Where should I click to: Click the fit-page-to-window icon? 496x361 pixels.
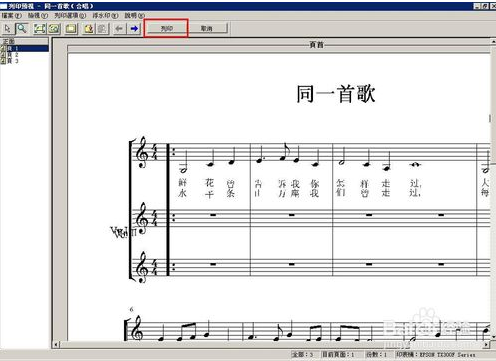40,29
